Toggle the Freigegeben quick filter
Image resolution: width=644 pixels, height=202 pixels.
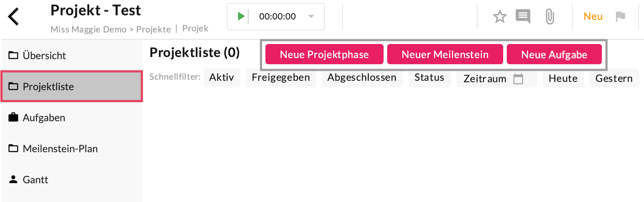pos(281,78)
